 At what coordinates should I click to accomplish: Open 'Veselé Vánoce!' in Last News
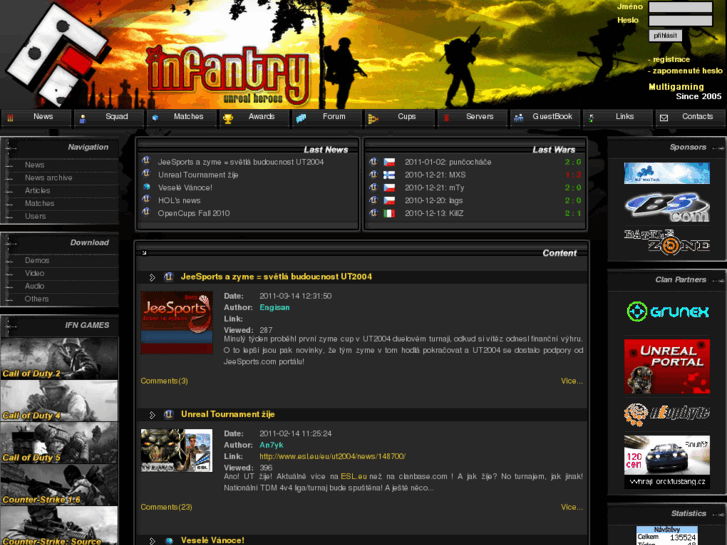coord(185,188)
